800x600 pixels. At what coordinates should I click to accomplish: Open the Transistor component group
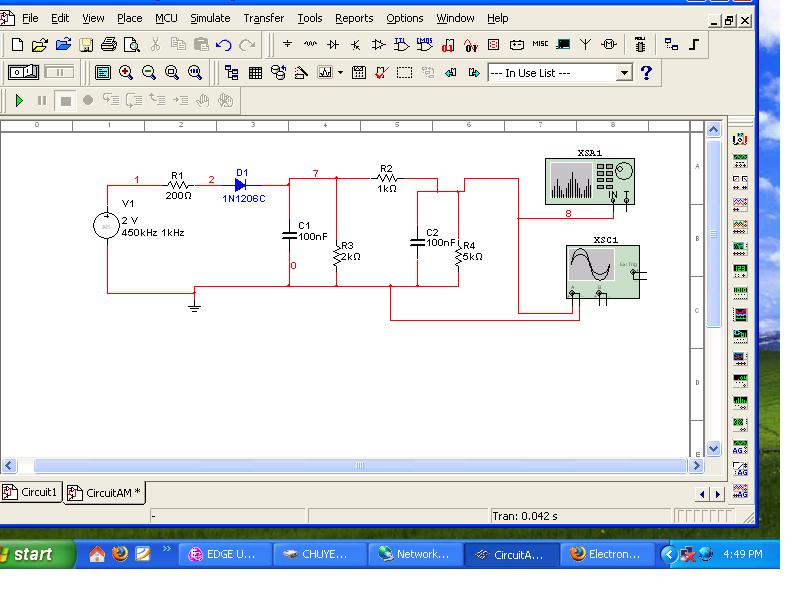pyautogui.click(x=356, y=45)
